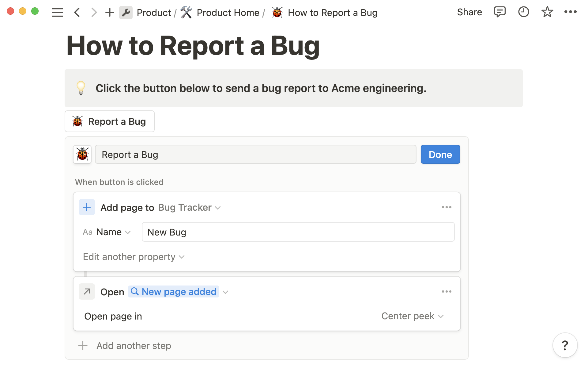This screenshot has width=588, height=368.
Task: Click the Report a Bug button
Action: click(x=109, y=121)
